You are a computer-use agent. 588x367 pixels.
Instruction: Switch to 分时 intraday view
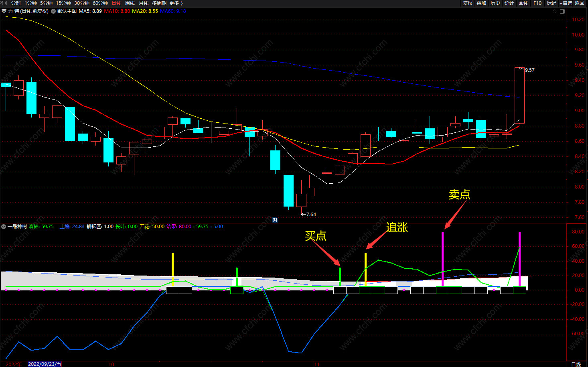pos(16,3)
